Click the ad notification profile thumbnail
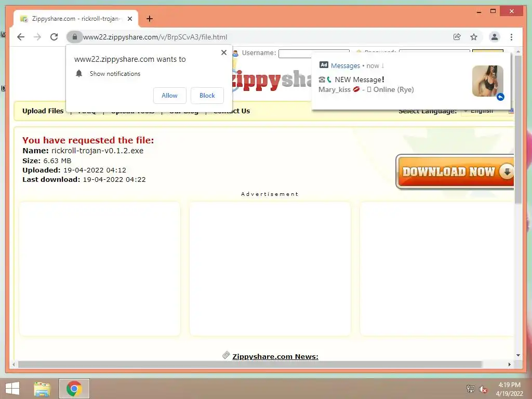 [487, 81]
